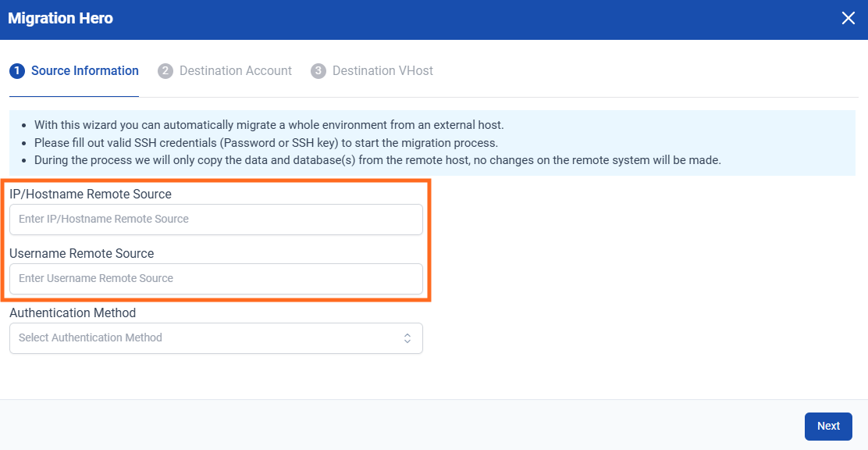The width and height of the screenshot is (868, 450).
Task: Open the Destination Account tab
Action: tap(235, 71)
